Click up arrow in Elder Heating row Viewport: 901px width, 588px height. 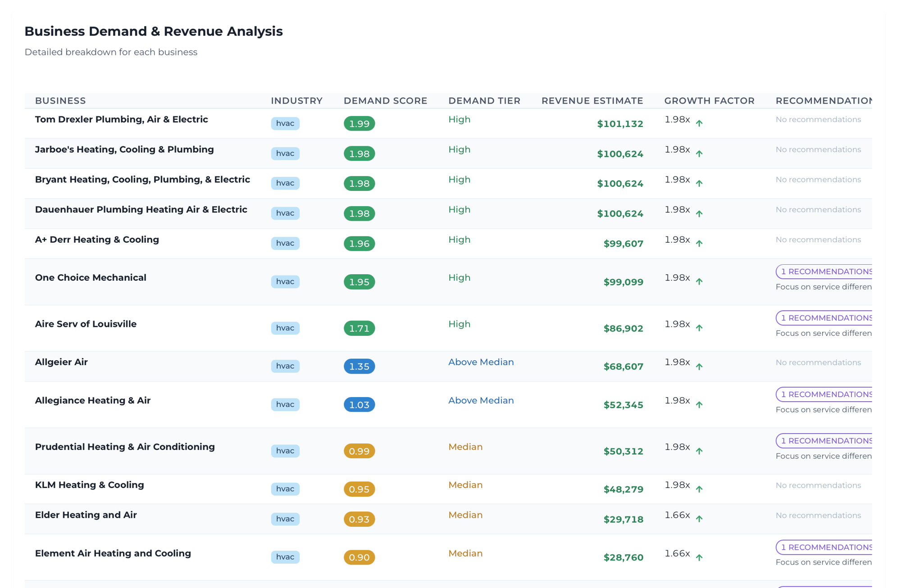click(x=699, y=519)
